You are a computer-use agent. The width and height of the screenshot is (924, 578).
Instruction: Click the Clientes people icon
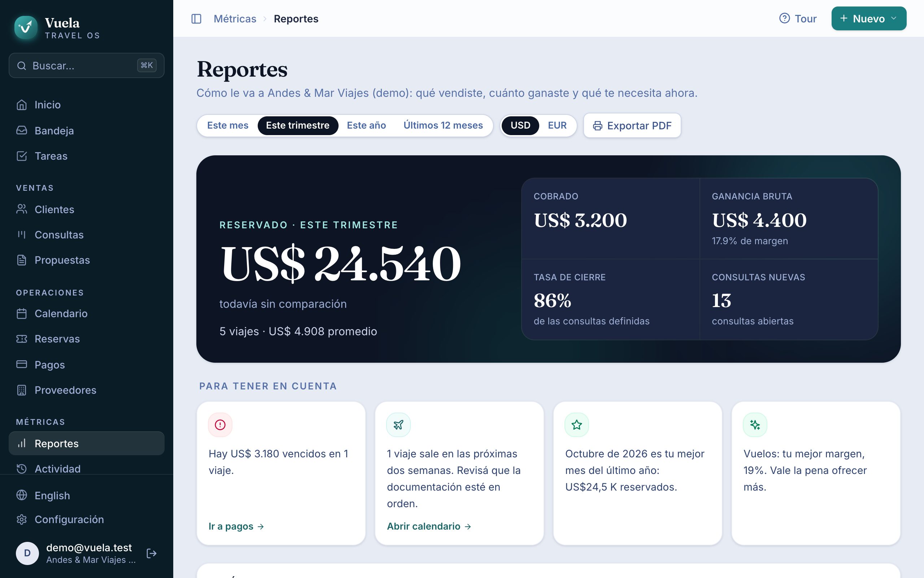pyautogui.click(x=22, y=209)
